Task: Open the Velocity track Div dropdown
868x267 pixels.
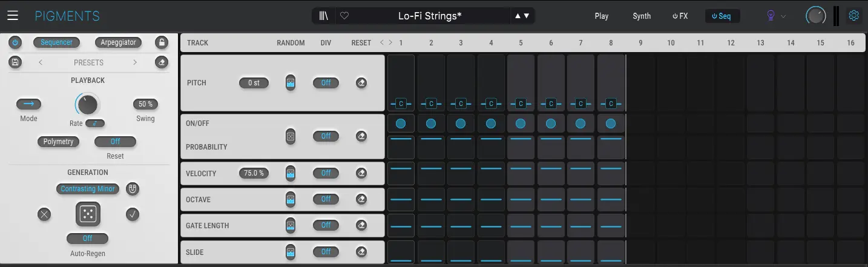Action: 326,173
